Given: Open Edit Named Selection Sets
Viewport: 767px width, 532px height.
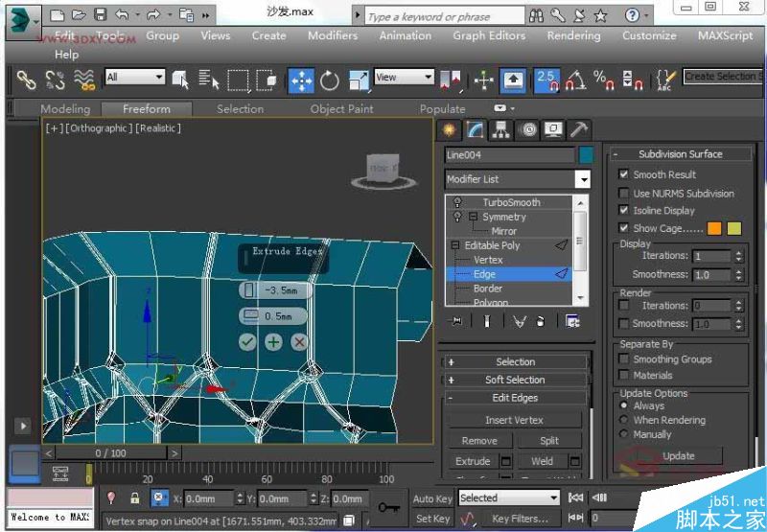Looking at the screenshot, I should click(x=665, y=80).
